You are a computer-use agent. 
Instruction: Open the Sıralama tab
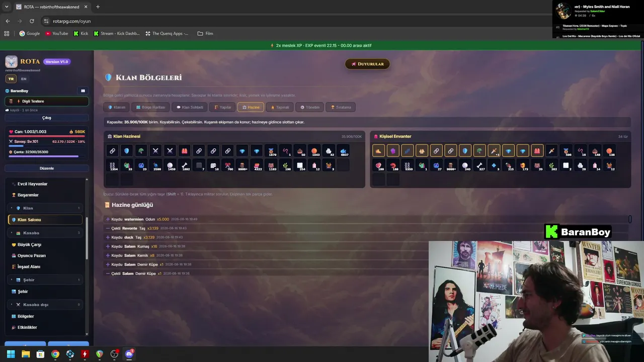pyautogui.click(x=341, y=107)
